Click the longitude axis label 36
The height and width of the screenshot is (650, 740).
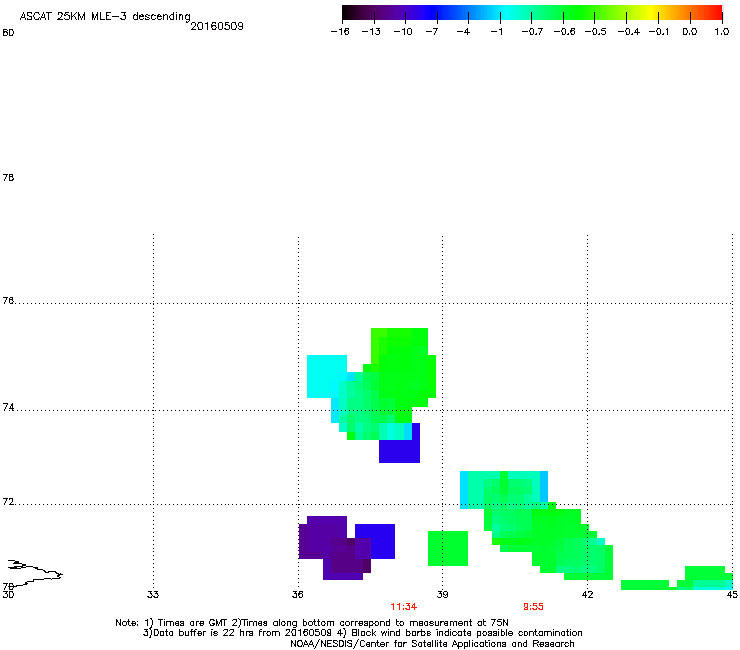[297, 594]
